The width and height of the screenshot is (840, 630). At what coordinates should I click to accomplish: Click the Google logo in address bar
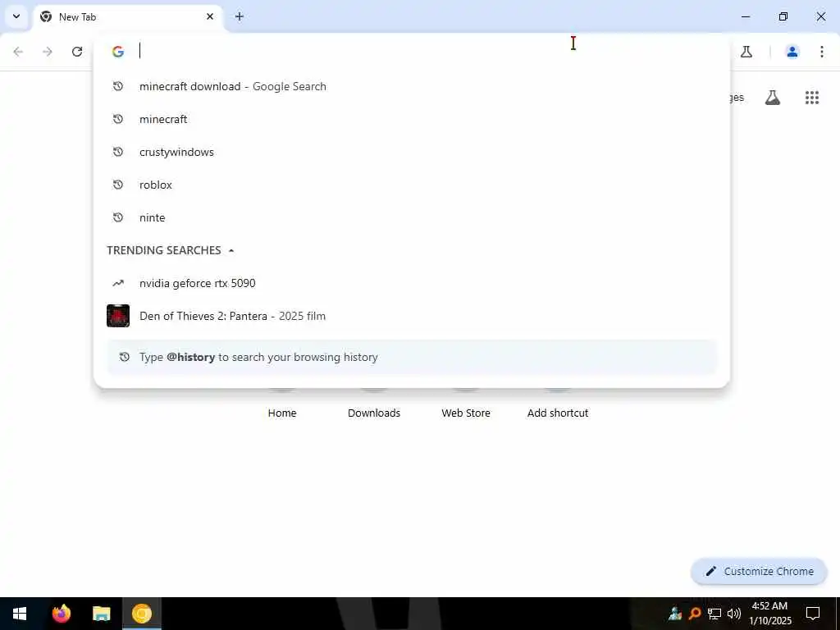118,52
